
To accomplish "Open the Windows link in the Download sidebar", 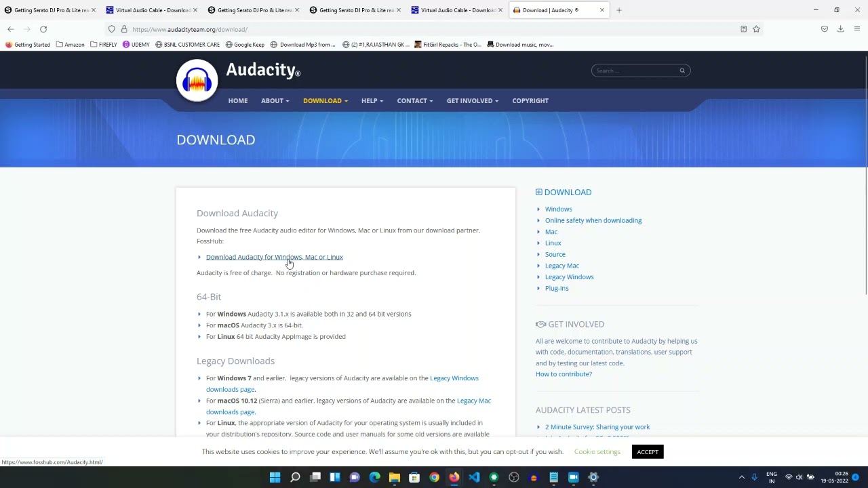I will pyautogui.click(x=559, y=209).
